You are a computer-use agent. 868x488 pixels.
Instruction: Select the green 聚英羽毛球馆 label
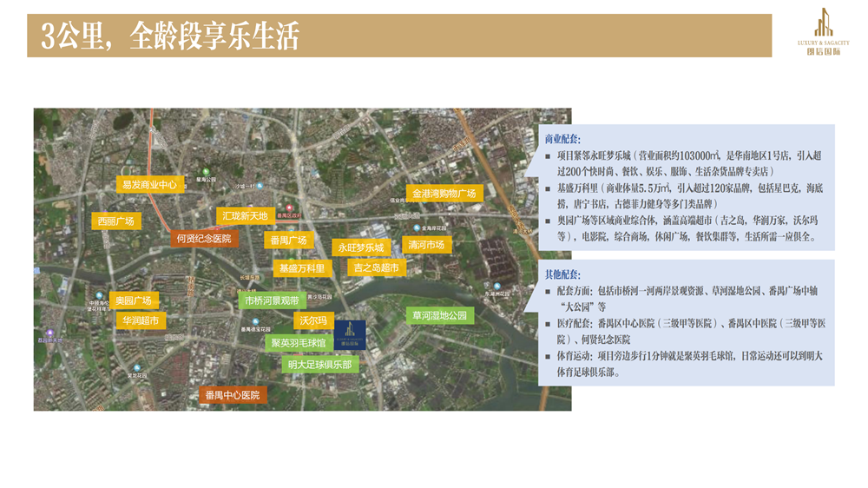298,343
